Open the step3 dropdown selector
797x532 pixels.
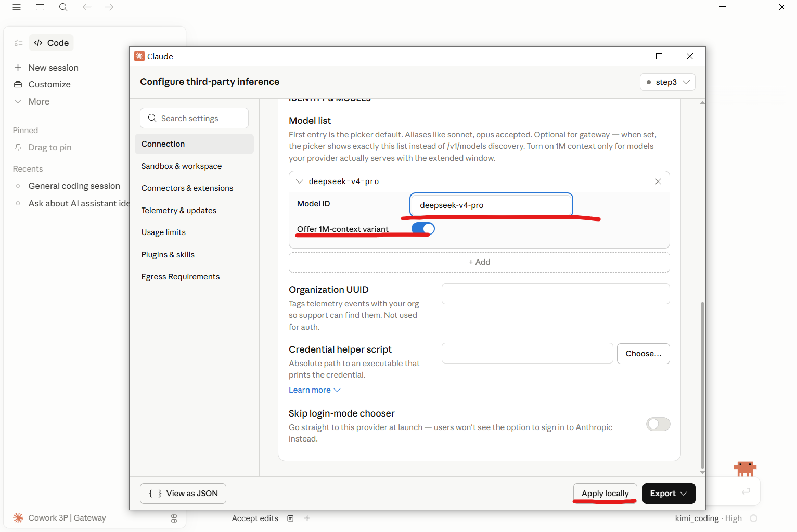pyautogui.click(x=667, y=82)
